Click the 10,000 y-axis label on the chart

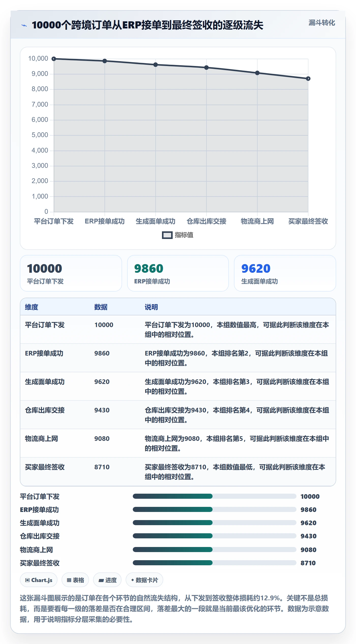click(x=38, y=59)
